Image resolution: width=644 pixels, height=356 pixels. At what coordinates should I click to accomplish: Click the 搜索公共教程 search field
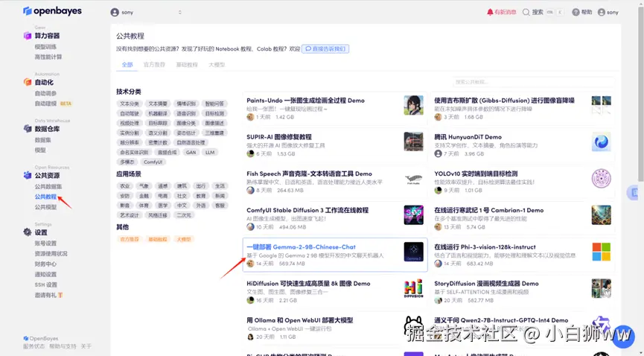pos(533,82)
